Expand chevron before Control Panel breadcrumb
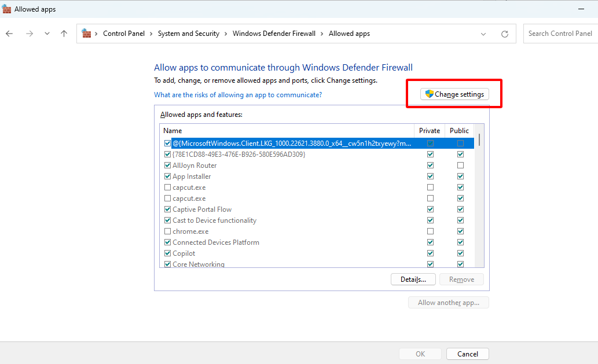Screen dimensions: 598x364 (96, 34)
